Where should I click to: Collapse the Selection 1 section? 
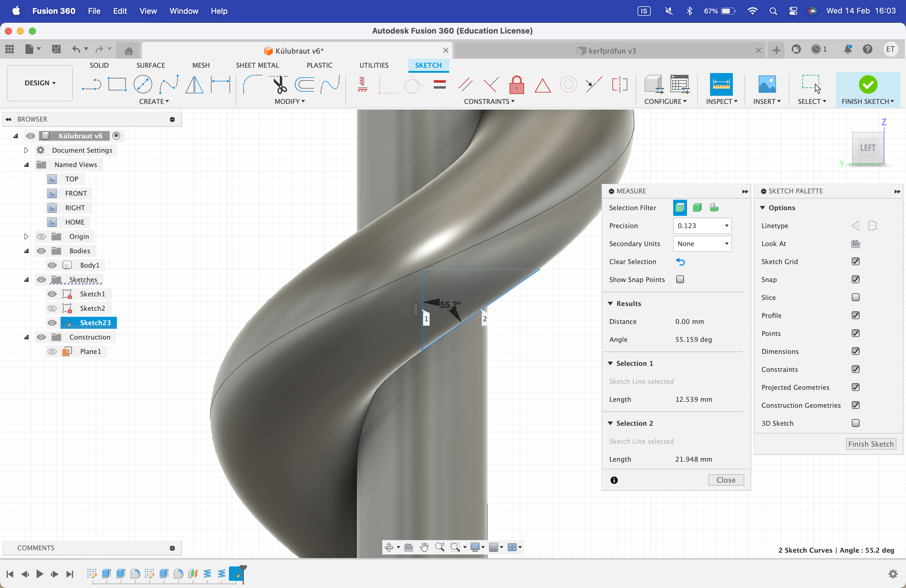pos(611,363)
